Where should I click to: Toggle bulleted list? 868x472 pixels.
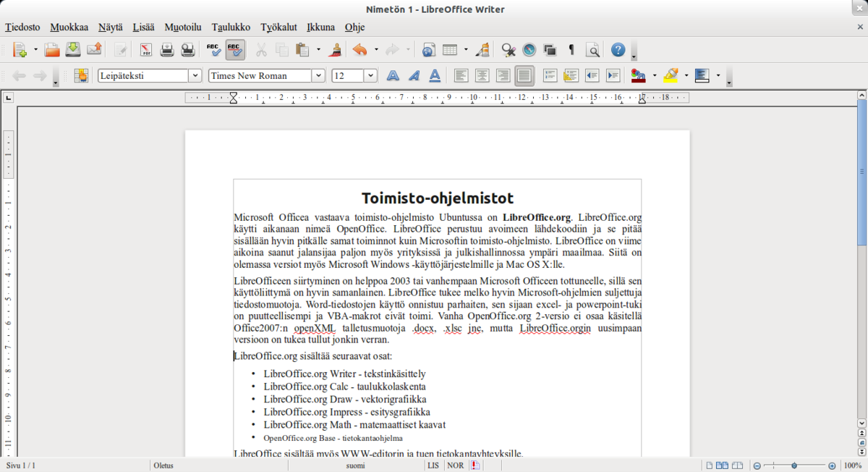571,75
